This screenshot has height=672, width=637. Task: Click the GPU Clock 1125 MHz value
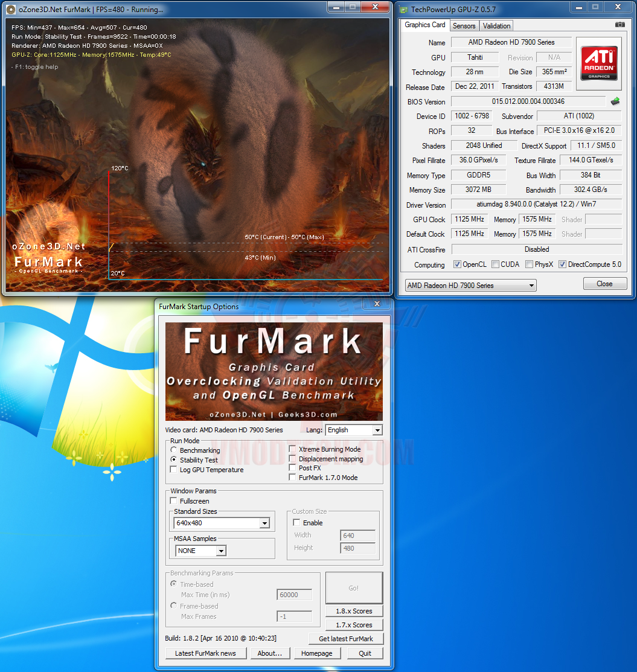[x=469, y=219]
